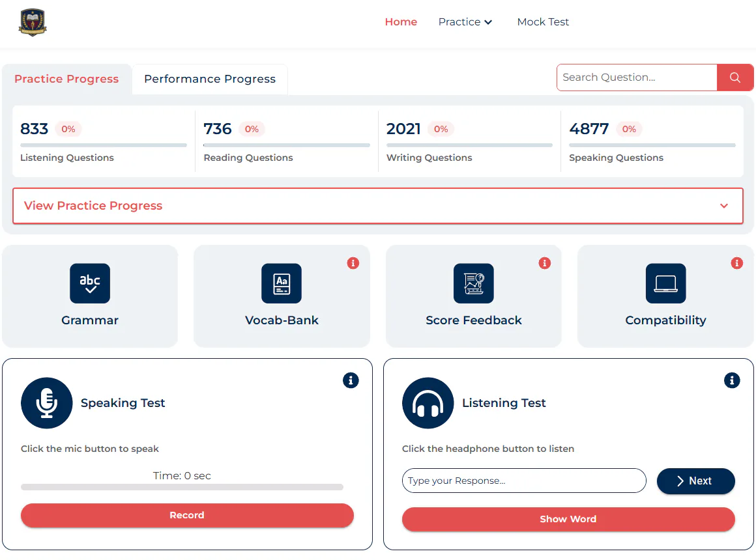
Task: Click the Speaking Test time progress bar
Action: point(182,487)
